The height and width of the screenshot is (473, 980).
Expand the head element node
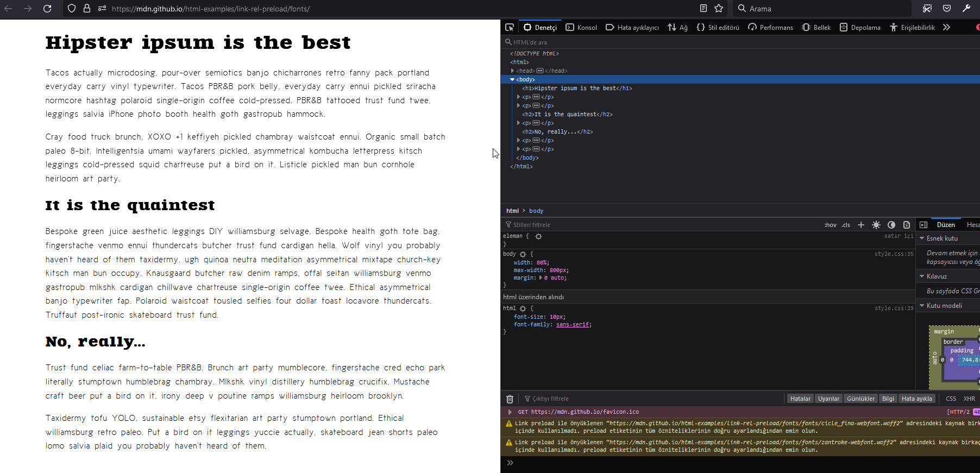pyautogui.click(x=512, y=71)
